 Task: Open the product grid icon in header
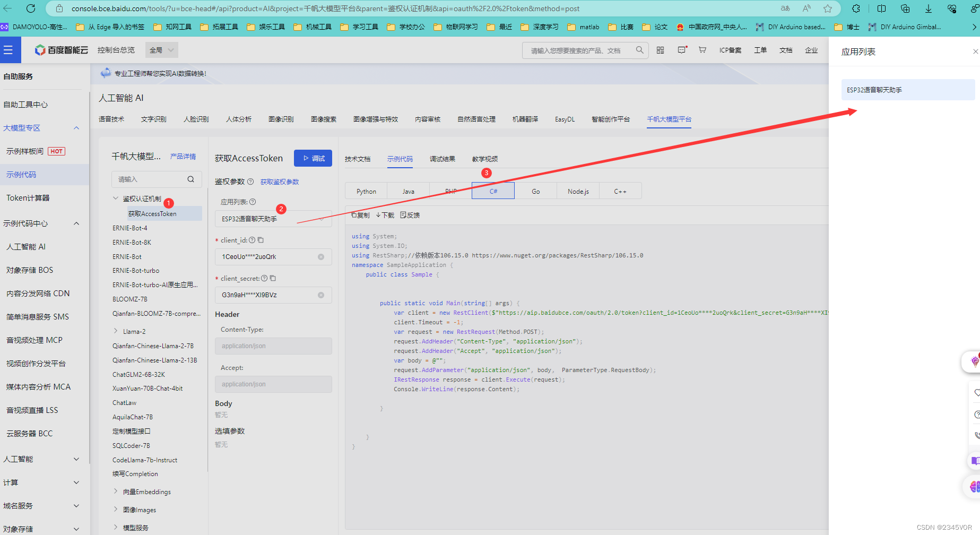coord(661,50)
